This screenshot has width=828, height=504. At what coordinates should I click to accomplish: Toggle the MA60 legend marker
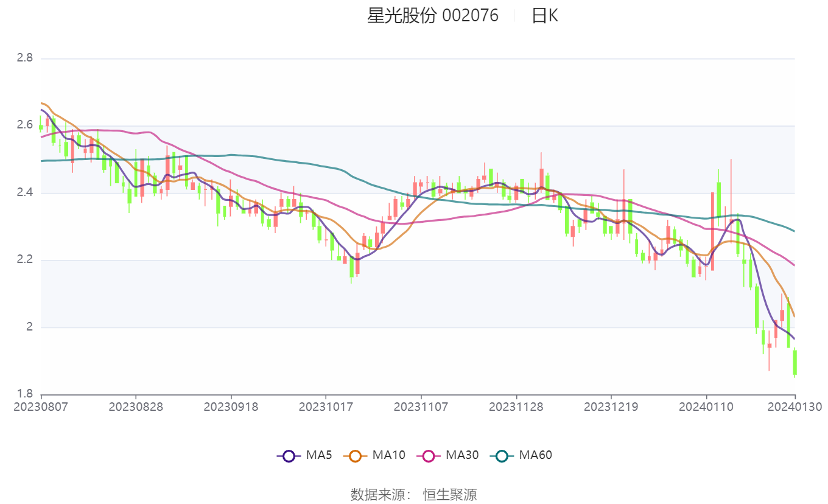click(x=502, y=455)
